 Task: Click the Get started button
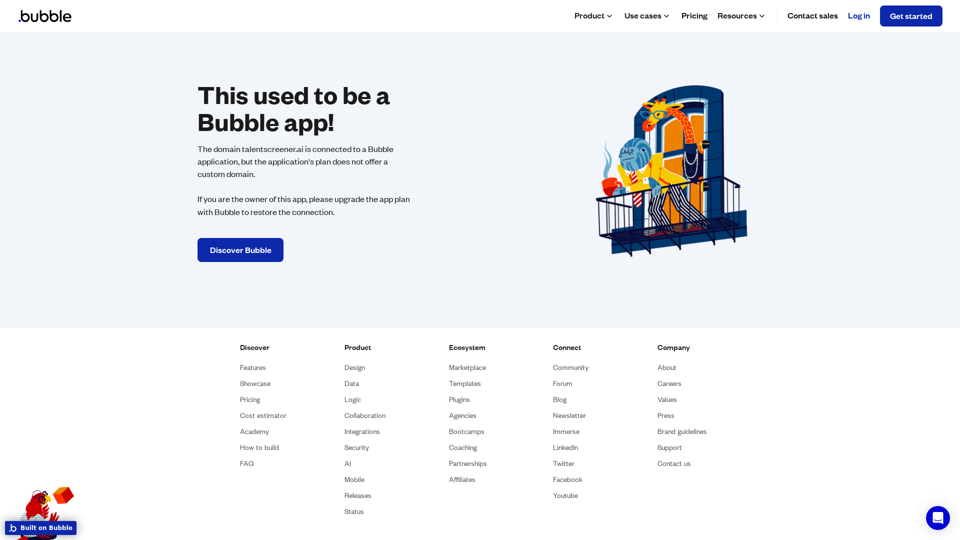(x=910, y=16)
